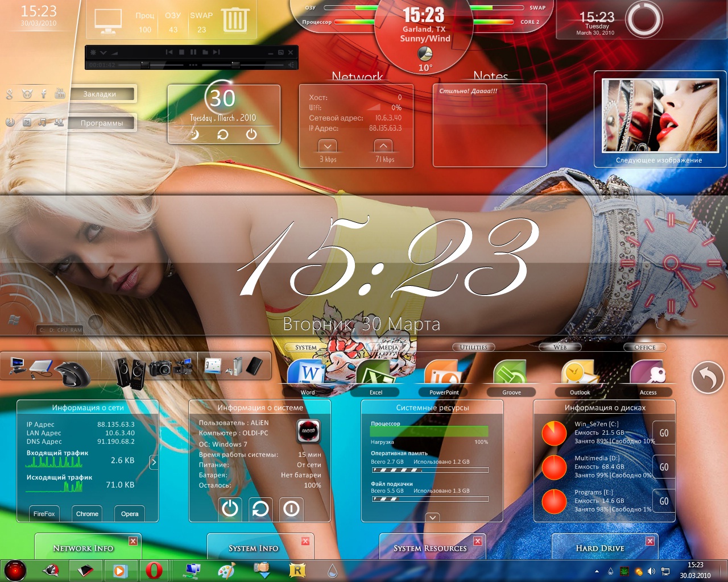The width and height of the screenshot is (728, 582).
Task: Click the red HAL start orb
Action: coord(14,570)
